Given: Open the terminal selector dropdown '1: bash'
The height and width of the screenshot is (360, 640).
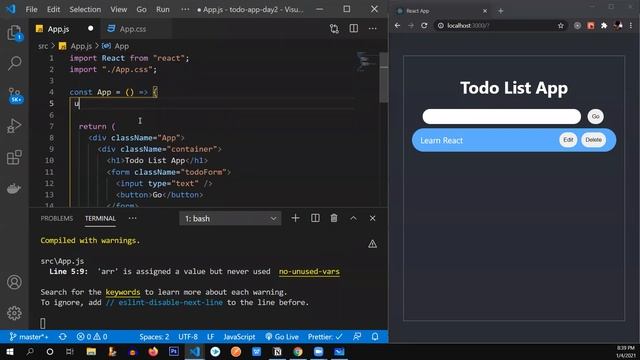Looking at the screenshot, I should 230,218.
